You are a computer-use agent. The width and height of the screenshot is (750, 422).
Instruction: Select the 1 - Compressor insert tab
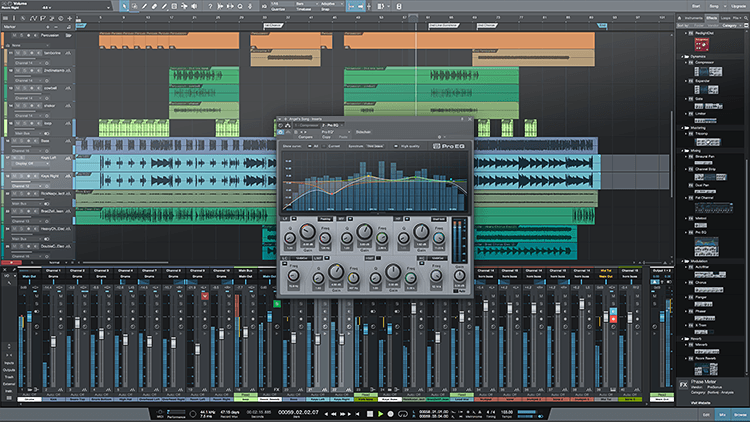307,125
